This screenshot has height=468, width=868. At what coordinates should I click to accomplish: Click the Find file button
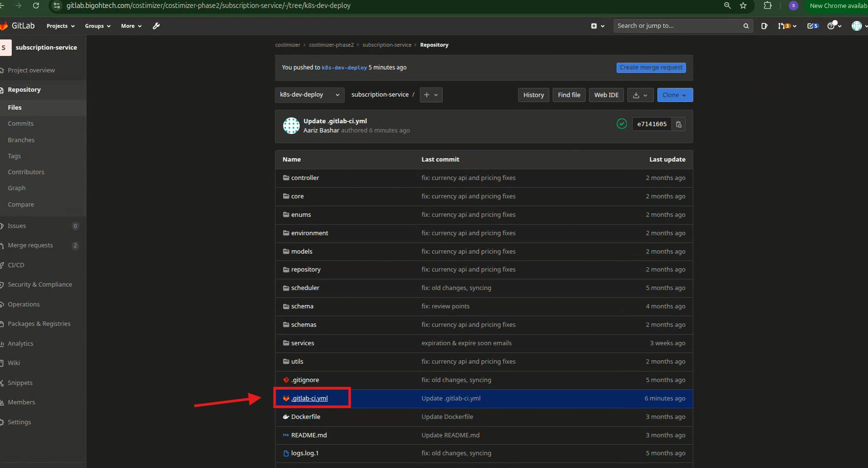(x=569, y=95)
